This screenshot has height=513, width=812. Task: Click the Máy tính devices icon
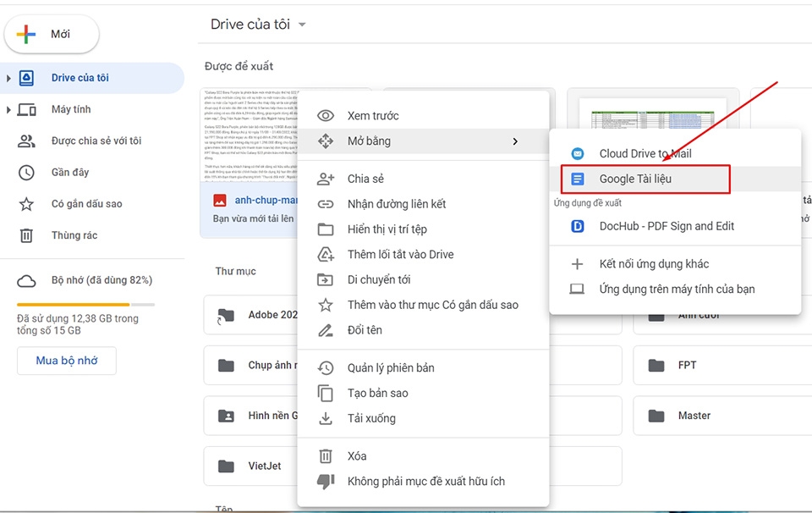click(26, 109)
